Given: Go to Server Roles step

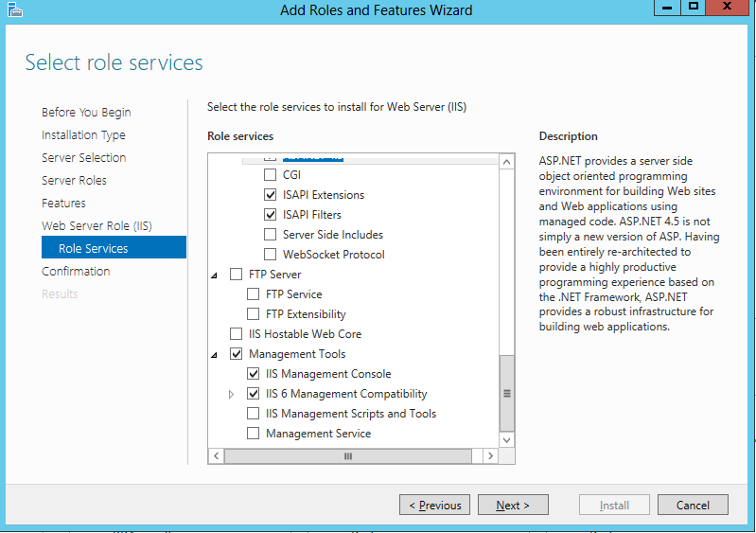Looking at the screenshot, I should (x=74, y=181).
